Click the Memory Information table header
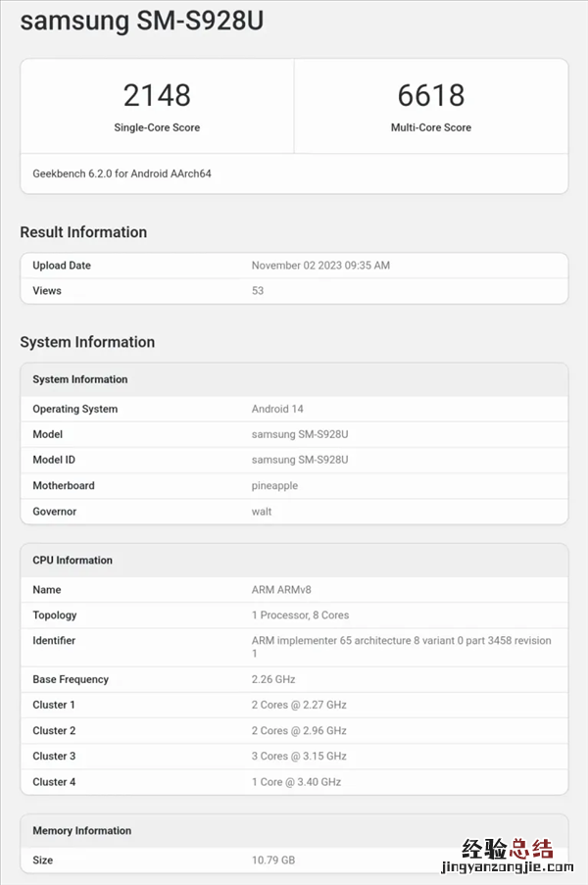Screen dimensions: 588x885 [81, 830]
